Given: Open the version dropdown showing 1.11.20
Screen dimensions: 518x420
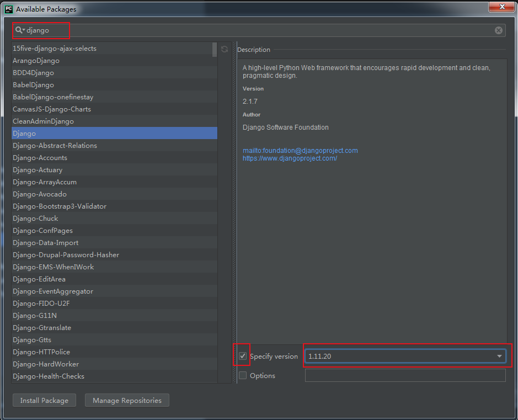Looking at the screenshot, I should pyautogui.click(x=405, y=356).
